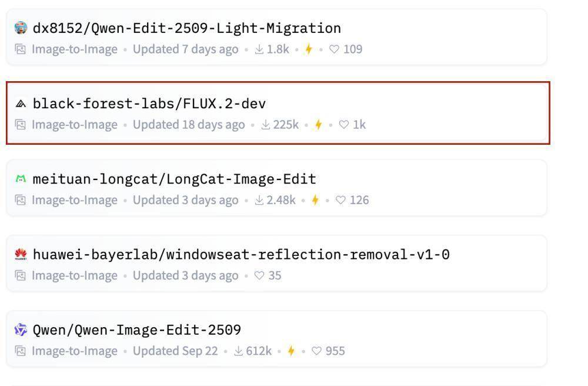Image resolution: width=588 pixels, height=386 pixels.
Task: Click the heart icon on Qwen-Edit-2509-Light-Migration
Action: pyautogui.click(x=334, y=49)
